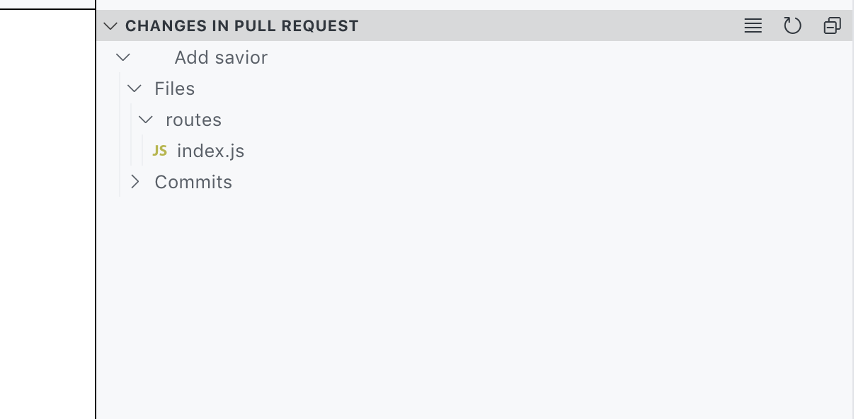Select the Files node
This screenshot has height=419, width=868.
coord(174,88)
